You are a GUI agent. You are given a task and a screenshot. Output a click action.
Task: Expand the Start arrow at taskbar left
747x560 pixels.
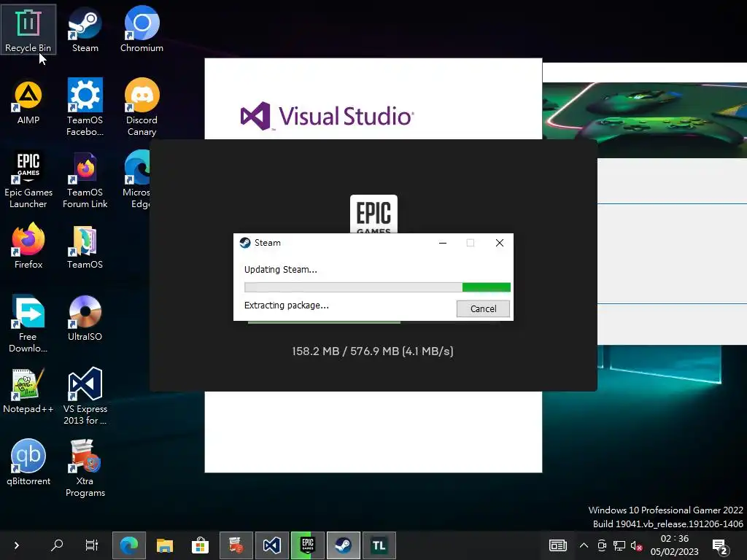tap(17, 545)
